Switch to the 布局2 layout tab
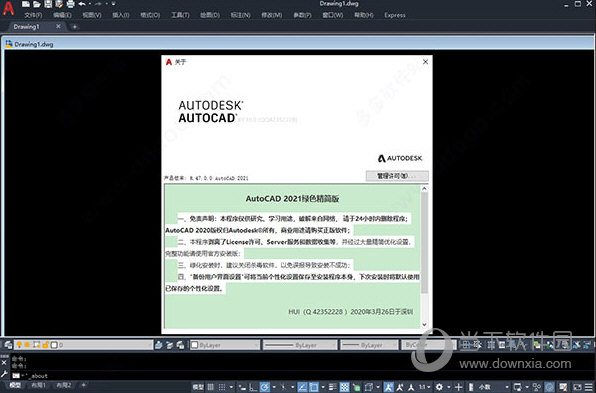The height and width of the screenshot is (393, 596). click(x=63, y=385)
